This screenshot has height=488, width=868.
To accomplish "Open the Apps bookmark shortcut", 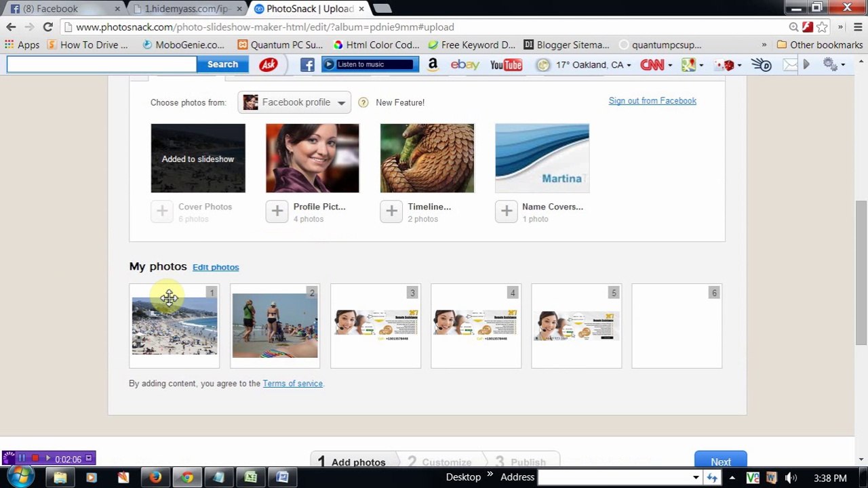I will point(22,45).
